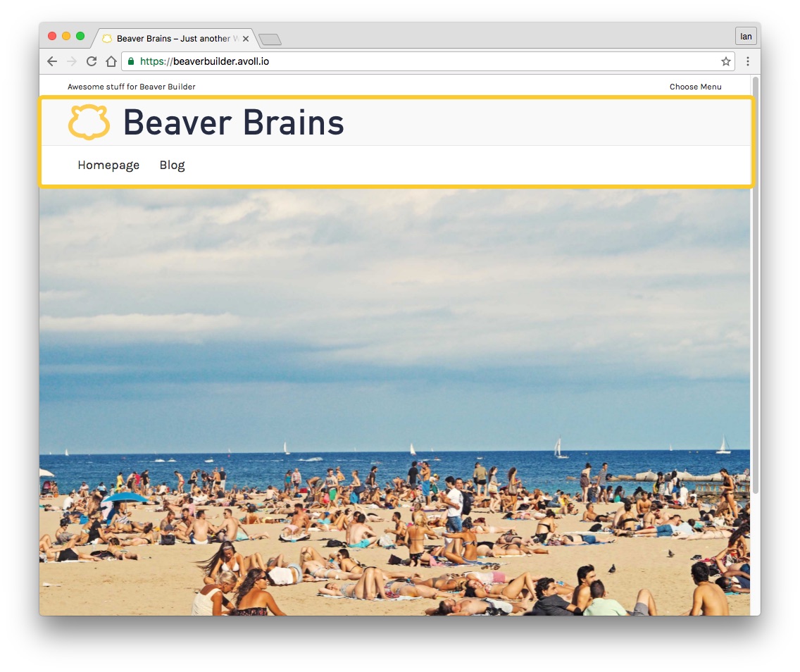Minimize the window with the yellow button

tap(66, 36)
